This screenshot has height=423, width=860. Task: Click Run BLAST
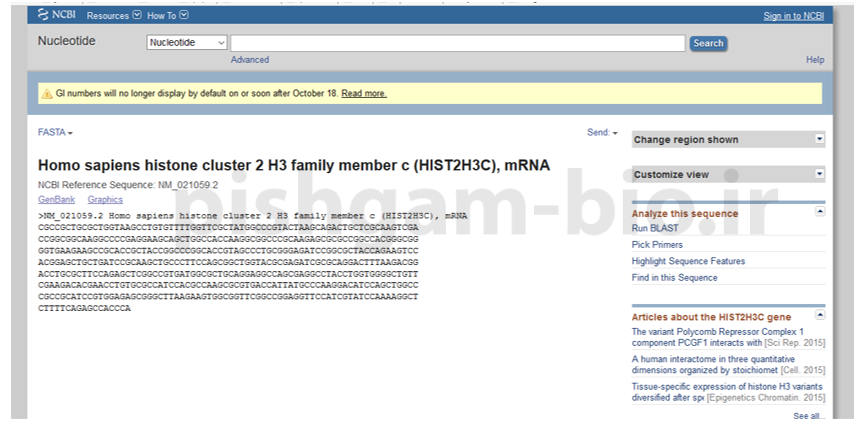click(x=654, y=228)
